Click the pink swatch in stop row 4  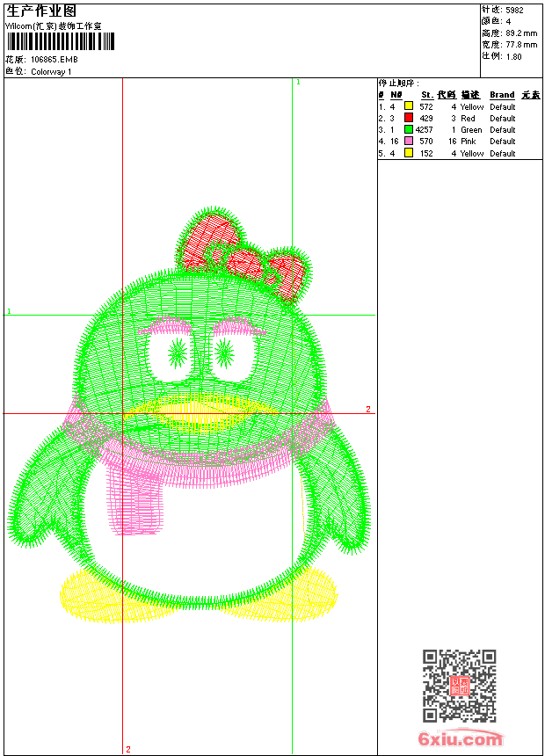coord(409,141)
